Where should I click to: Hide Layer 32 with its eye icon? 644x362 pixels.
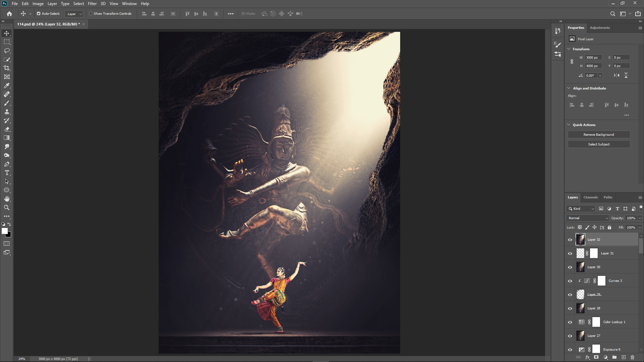[570, 240]
